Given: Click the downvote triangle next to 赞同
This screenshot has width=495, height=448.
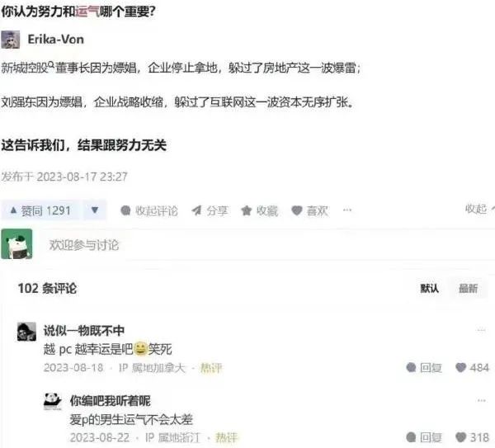Looking at the screenshot, I should (x=95, y=210).
